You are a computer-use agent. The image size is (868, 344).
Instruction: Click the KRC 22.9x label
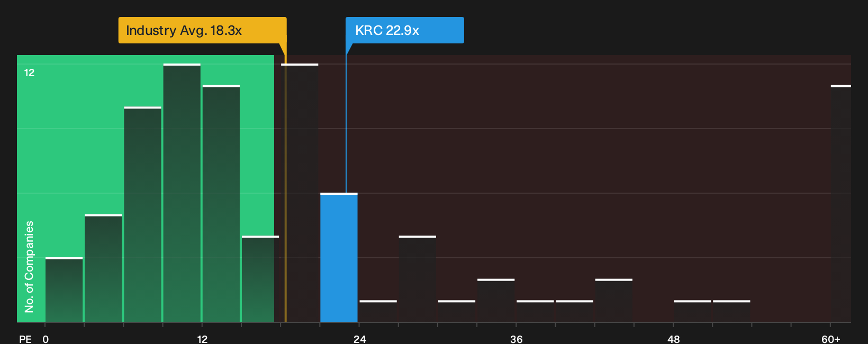[405, 30]
